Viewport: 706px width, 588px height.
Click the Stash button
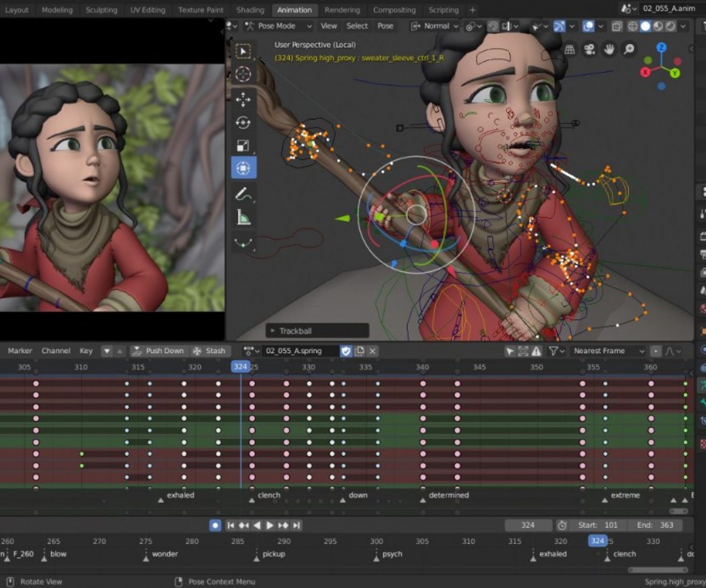point(209,351)
